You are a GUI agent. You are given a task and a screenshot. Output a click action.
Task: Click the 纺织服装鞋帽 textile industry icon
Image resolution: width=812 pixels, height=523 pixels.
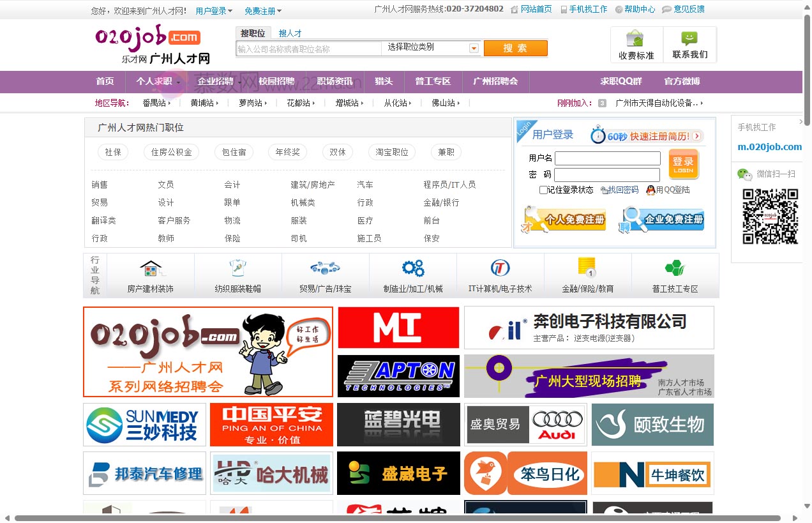(237, 269)
